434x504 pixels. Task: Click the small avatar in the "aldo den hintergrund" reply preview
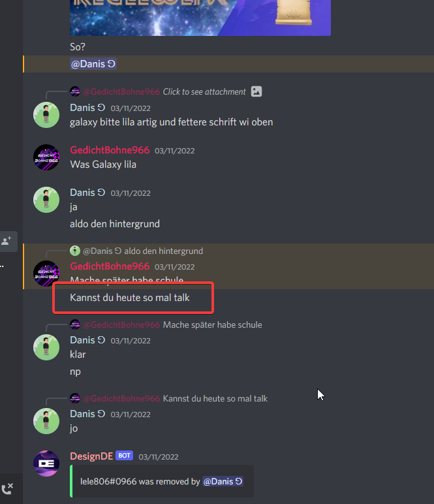[x=75, y=251]
